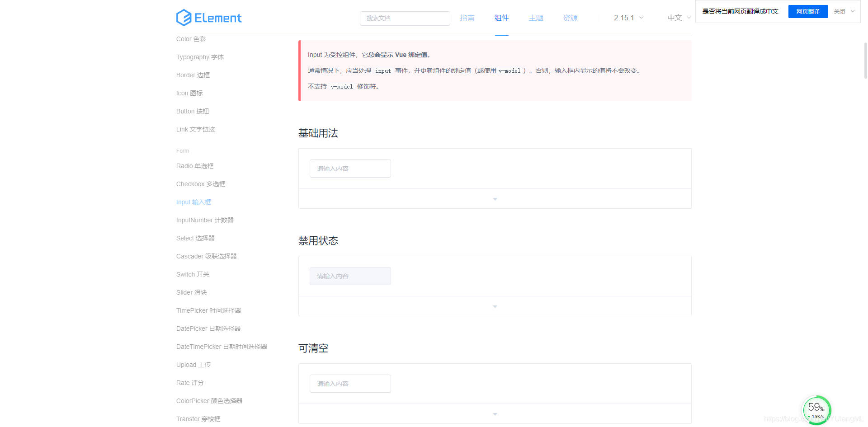Open the version dropdown showing 2.15.1
Screen dimensions: 868x427
pos(628,18)
